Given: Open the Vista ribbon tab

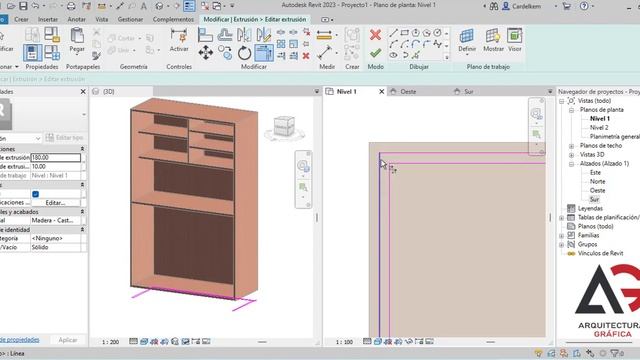Looking at the screenshot, I should point(102,19).
